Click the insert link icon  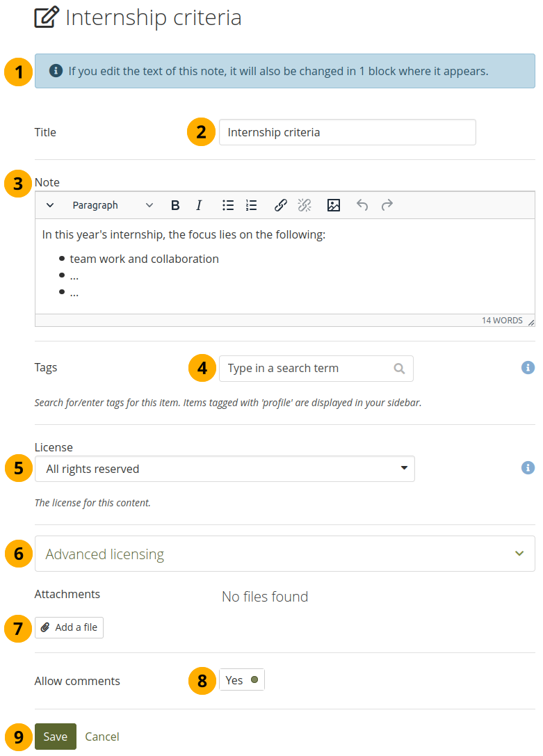click(281, 205)
